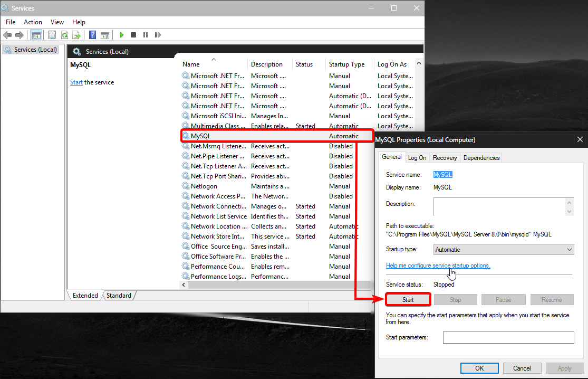Sort services by the Name column header
This screenshot has height=379, width=588.
click(x=214, y=64)
